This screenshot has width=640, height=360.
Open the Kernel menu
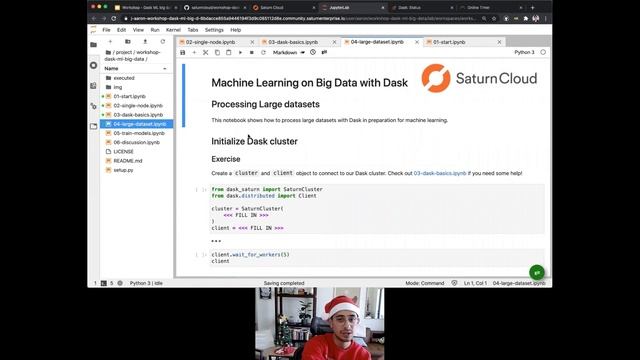(x=173, y=30)
